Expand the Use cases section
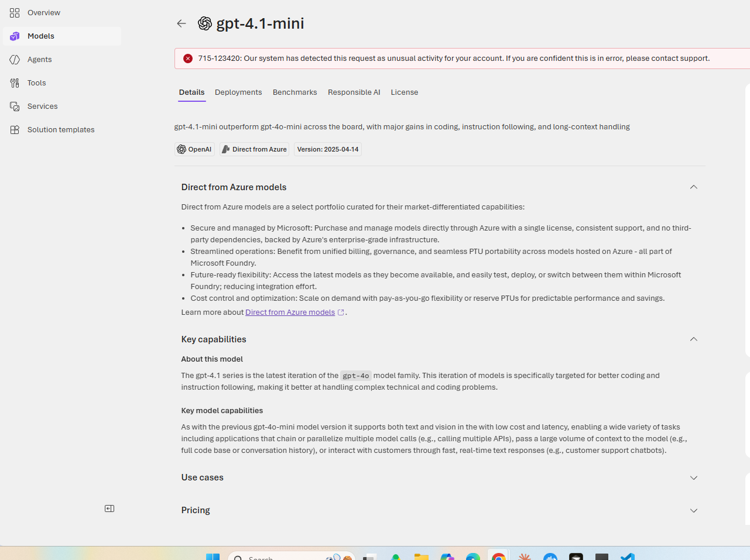This screenshot has width=750, height=560. tap(694, 478)
